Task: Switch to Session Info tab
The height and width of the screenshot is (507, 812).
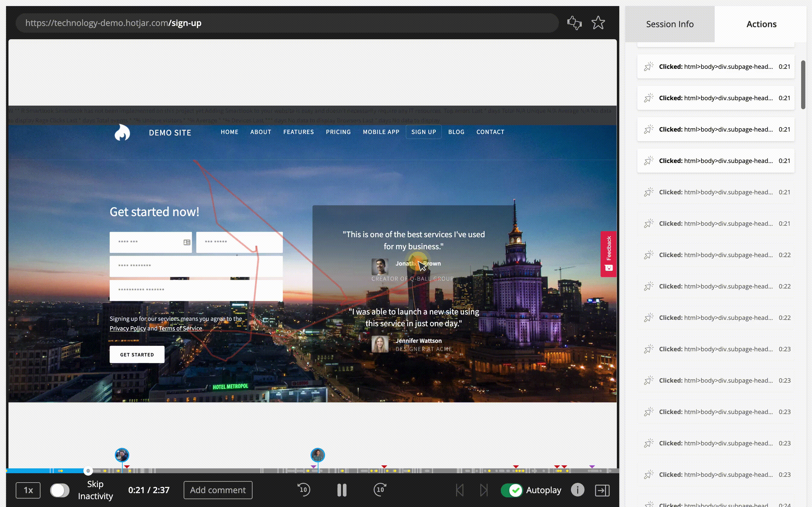Action: [x=669, y=24]
